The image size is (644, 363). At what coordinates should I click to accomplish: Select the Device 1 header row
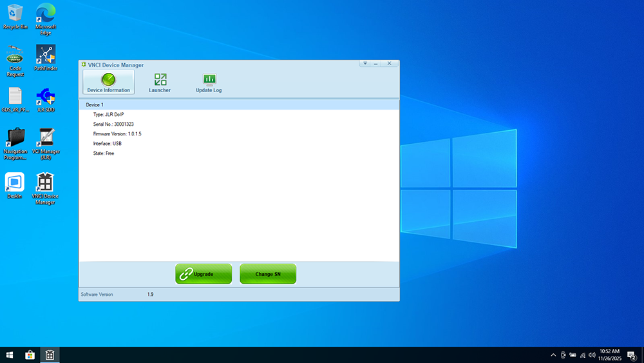click(x=239, y=104)
